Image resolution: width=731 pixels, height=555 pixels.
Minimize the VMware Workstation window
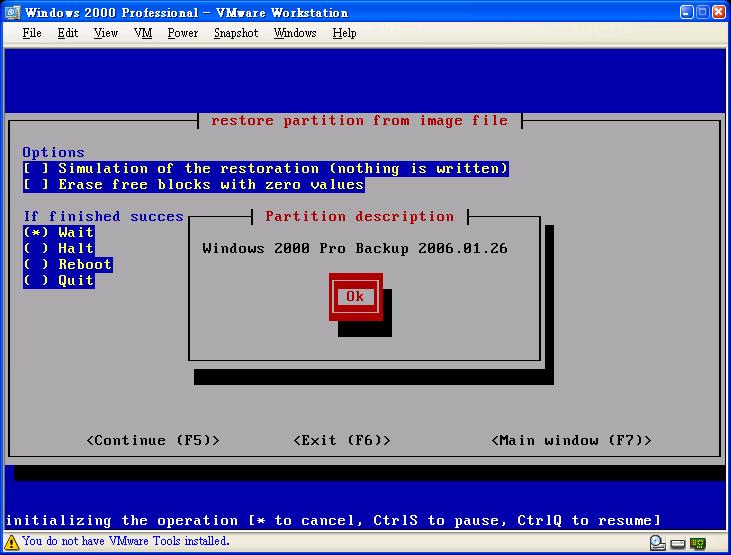687,12
